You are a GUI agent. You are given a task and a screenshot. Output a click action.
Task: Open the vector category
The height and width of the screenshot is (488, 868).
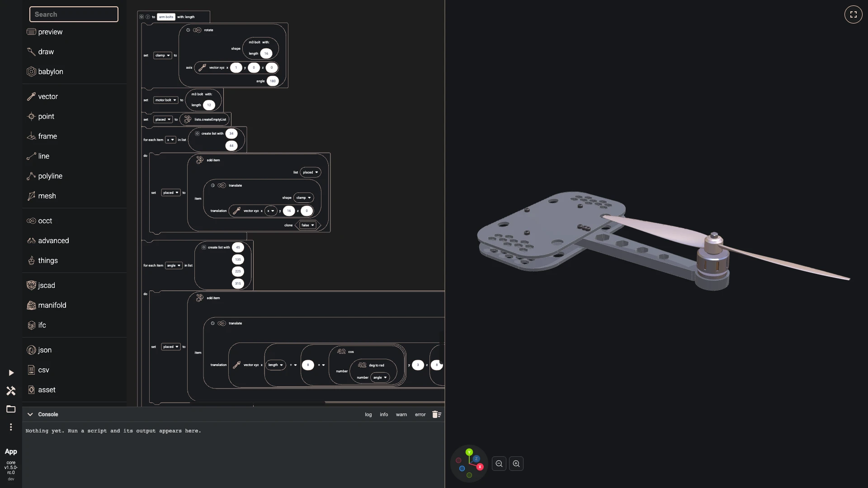74,96
